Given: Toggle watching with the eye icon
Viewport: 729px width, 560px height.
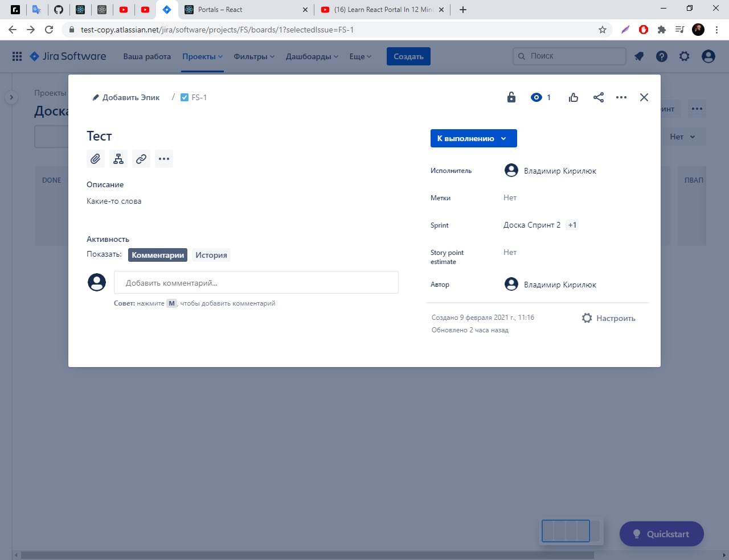Looking at the screenshot, I should (x=536, y=97).
